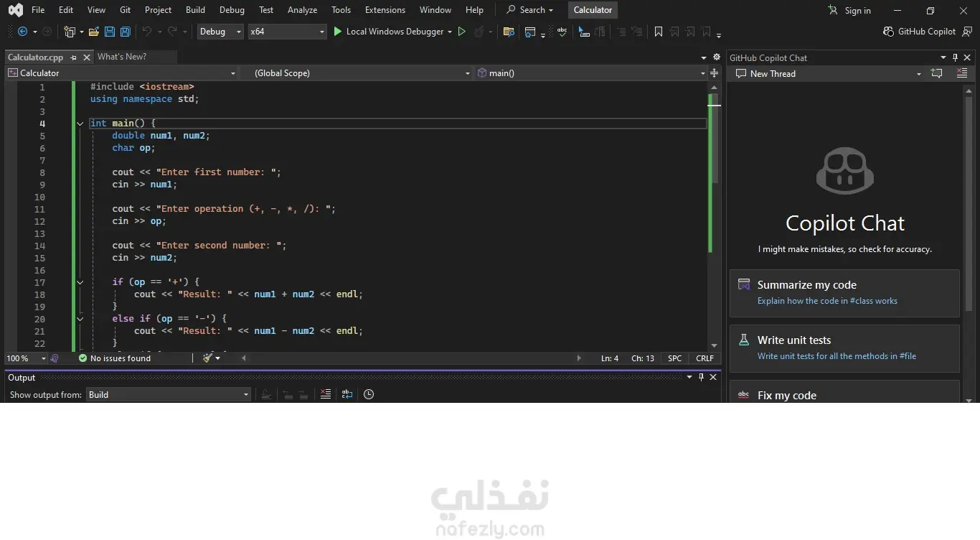Viewport: 980px width, 540px height.
Task: Start Without Debugging using the outlined play icon
Action: point(462,32)
